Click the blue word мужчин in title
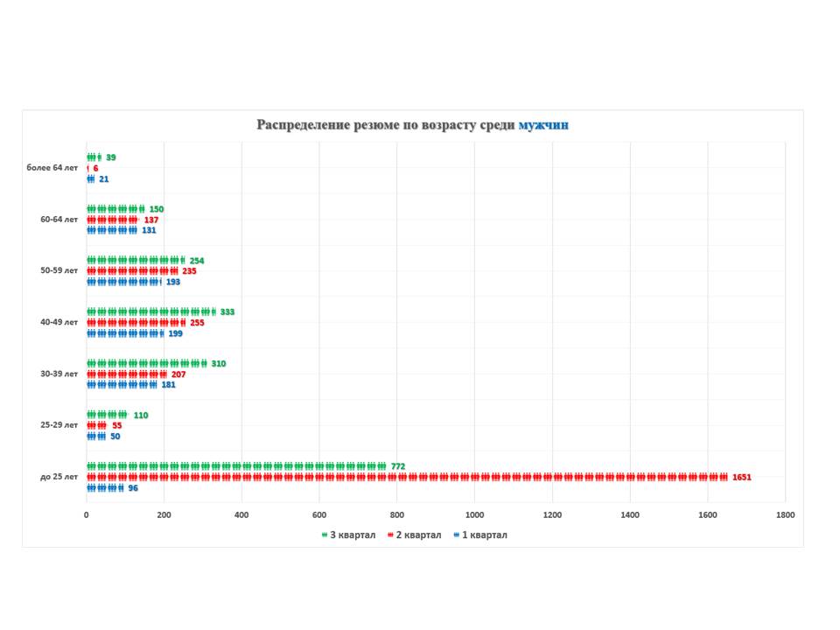The width and height of the screenshot is (840, 630). click(543, 125)
